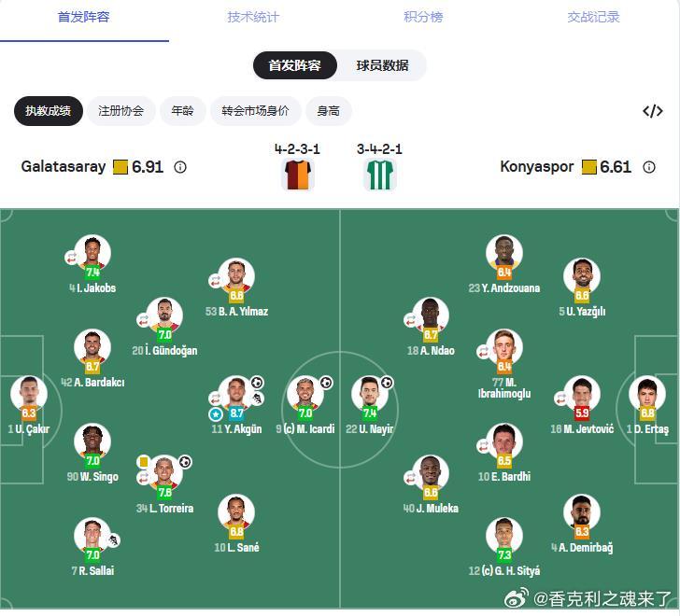Click the assist boot icon on R. Sallai

point(114,540)
